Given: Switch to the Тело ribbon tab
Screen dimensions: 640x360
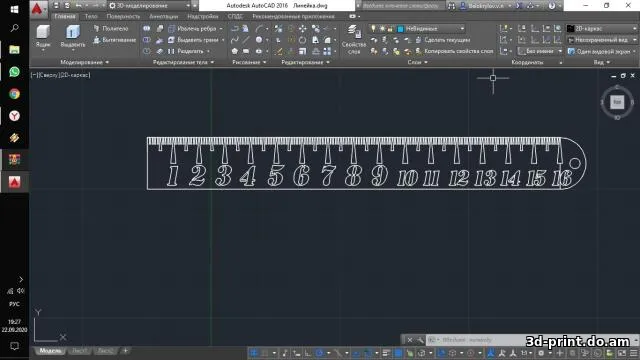Looking at the screenshot, I should pos(91,16).
